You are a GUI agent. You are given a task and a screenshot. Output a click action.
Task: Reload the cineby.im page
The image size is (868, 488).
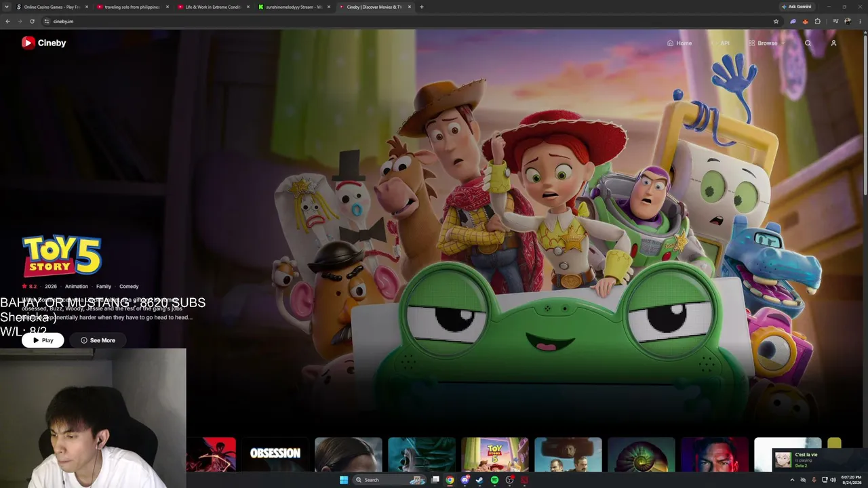(32, 21)
